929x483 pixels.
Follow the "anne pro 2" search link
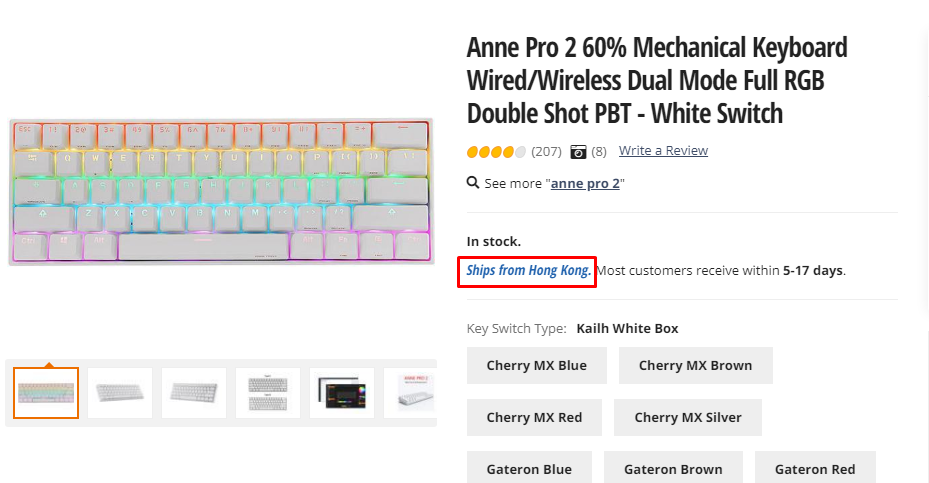click(586, 184)
